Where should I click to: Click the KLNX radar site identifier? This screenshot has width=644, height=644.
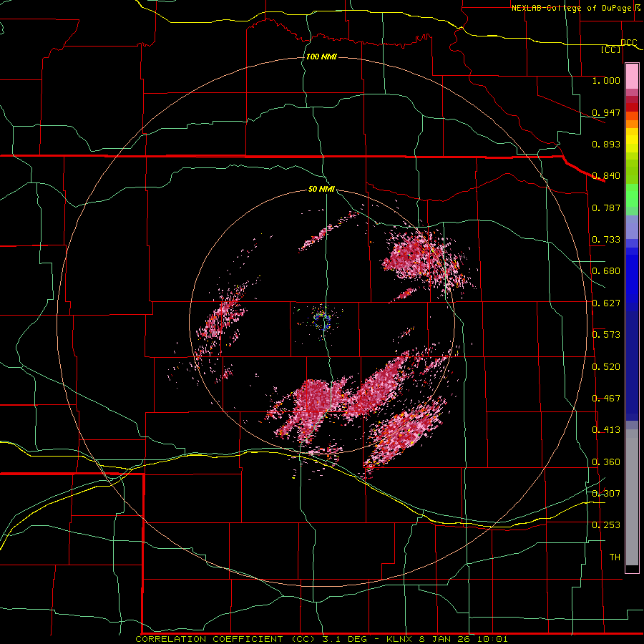pyautogui.click(x=400, y=639)
